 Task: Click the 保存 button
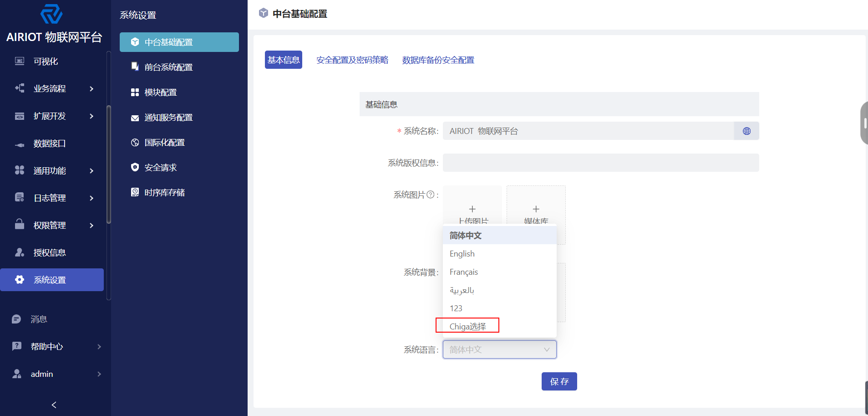559,381
